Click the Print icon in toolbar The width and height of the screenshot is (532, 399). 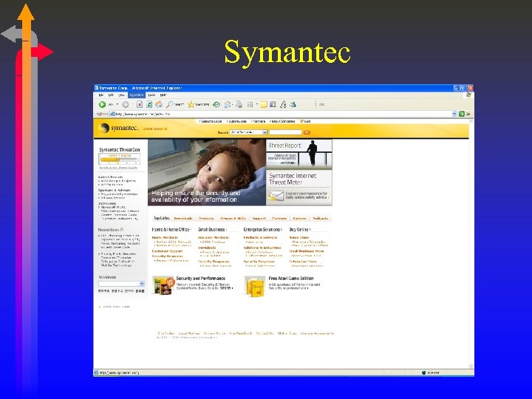(x=239, y=104)
